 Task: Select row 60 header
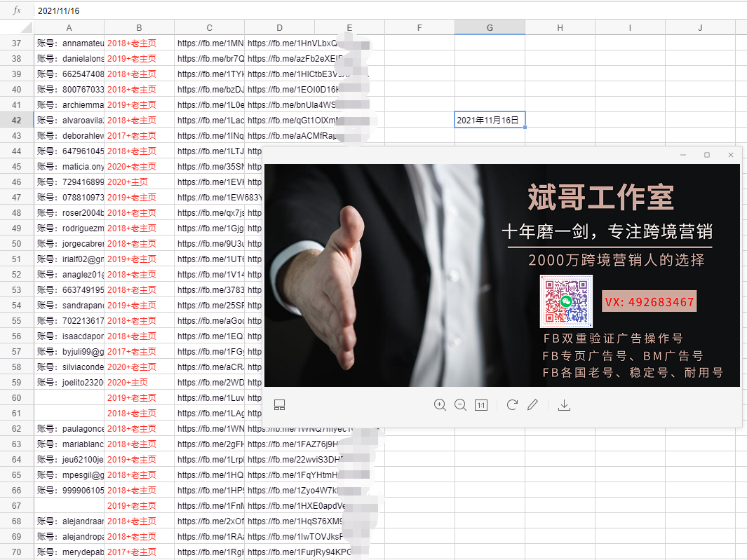tap(17, 397)
